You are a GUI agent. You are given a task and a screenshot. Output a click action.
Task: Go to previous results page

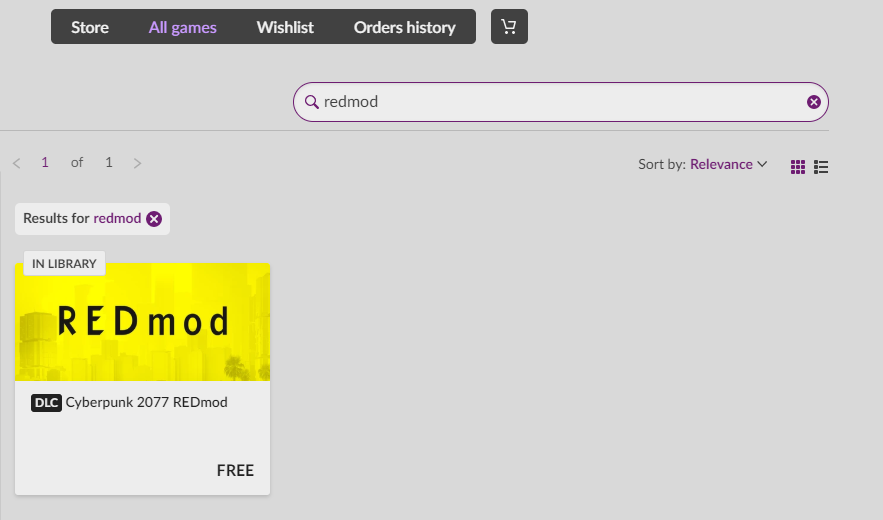click(x=17, y=163)
